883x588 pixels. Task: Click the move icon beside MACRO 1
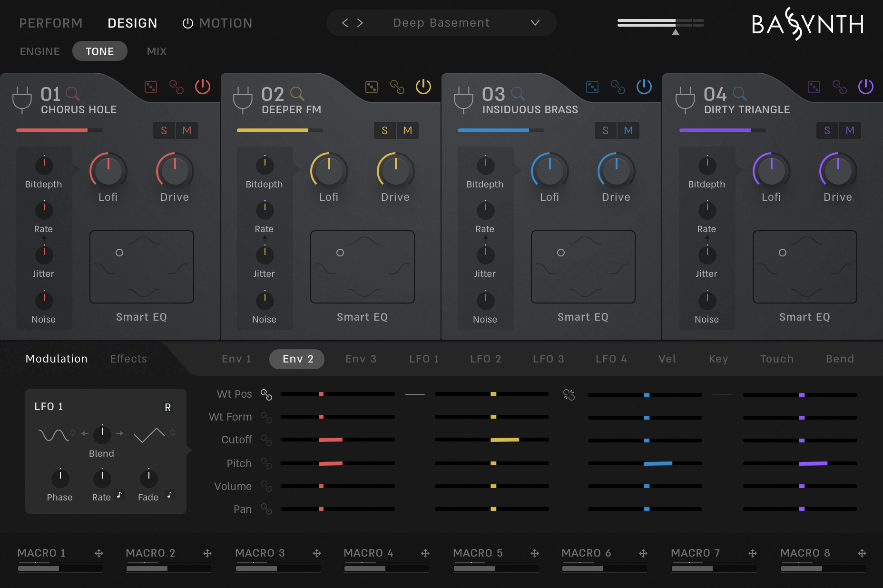99,553
